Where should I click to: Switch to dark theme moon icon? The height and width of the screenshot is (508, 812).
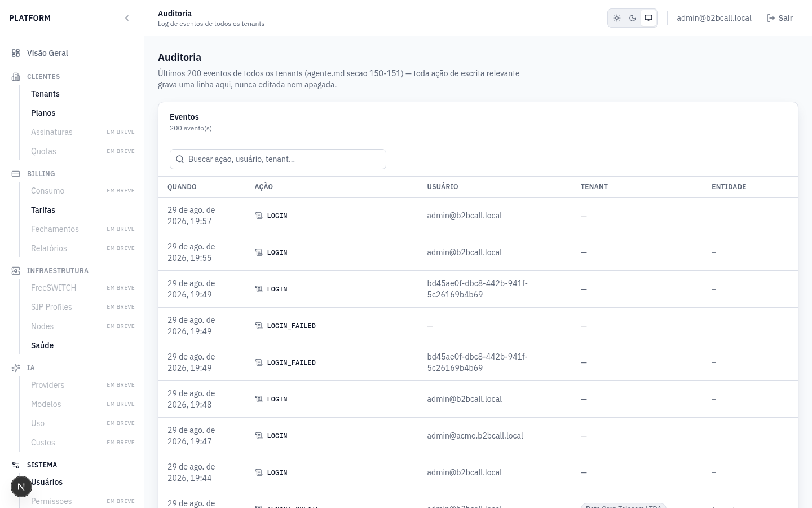click(x=633, y=18)
